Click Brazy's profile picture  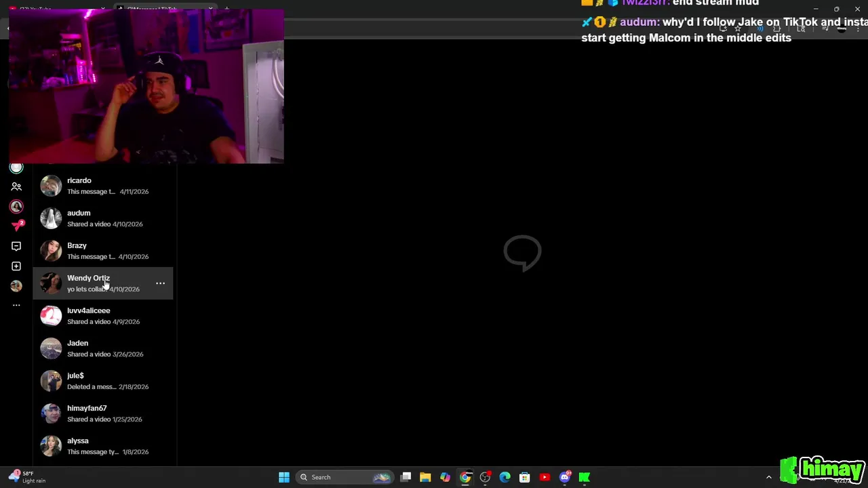(x=51, y=251)
